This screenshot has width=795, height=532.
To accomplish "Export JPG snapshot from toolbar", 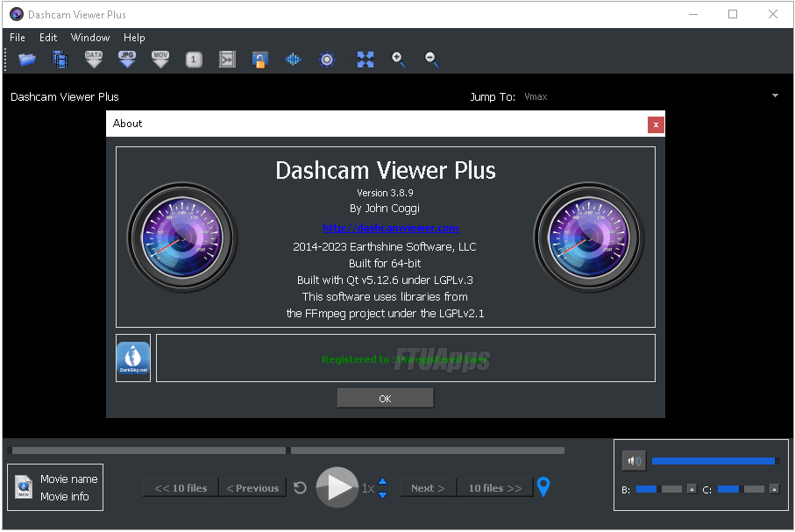I will tap(127, 60).
